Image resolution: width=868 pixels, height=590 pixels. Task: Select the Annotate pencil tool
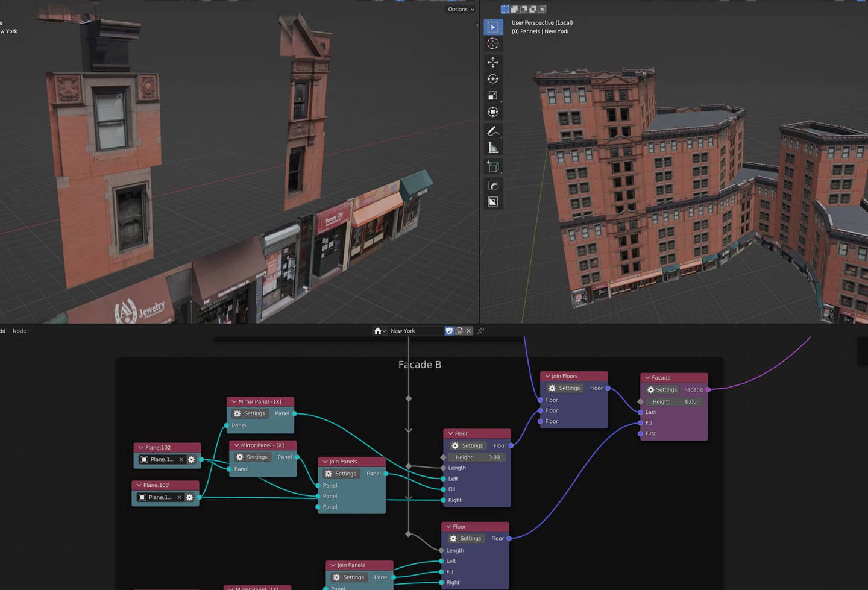pyautogui.click(x=492, y=131)
